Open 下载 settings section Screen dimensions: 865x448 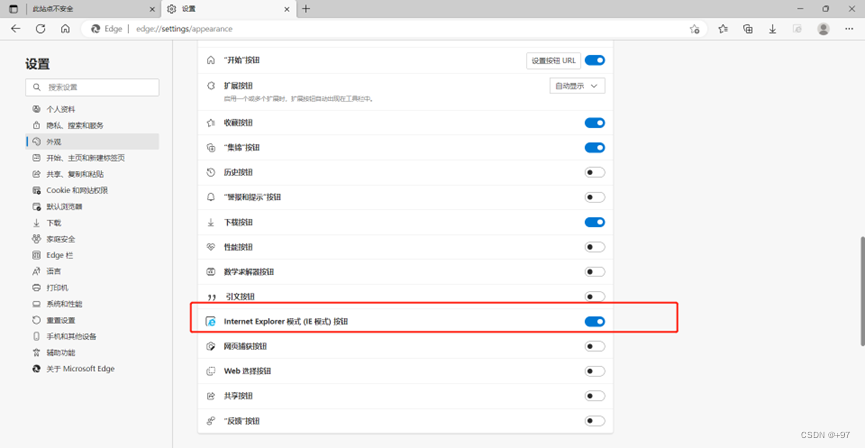(x=92, y=223)
